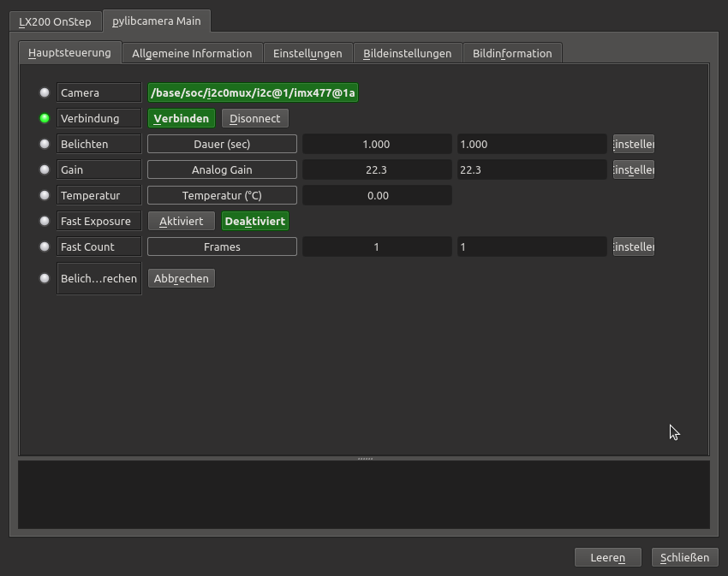Click the Fast Count property label
The width and height of the screenshot is (728, 576).
[x=98, y=247]
